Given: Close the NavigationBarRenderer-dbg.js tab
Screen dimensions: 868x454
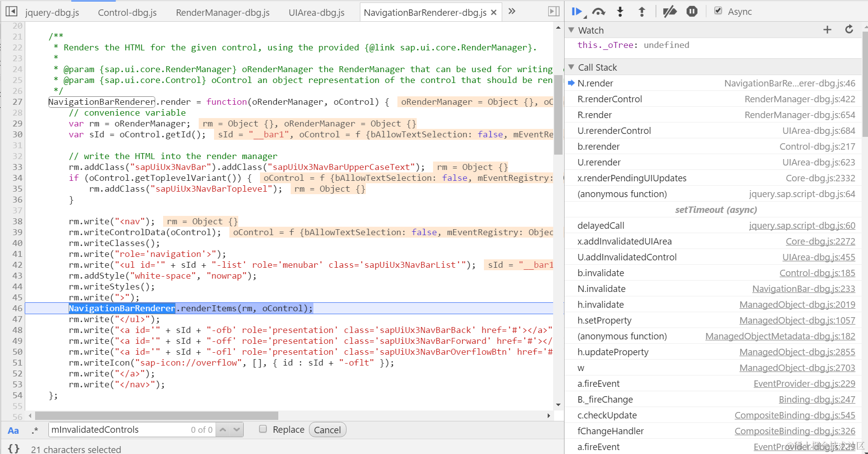Looking at the screenshot, I should 494,13.
